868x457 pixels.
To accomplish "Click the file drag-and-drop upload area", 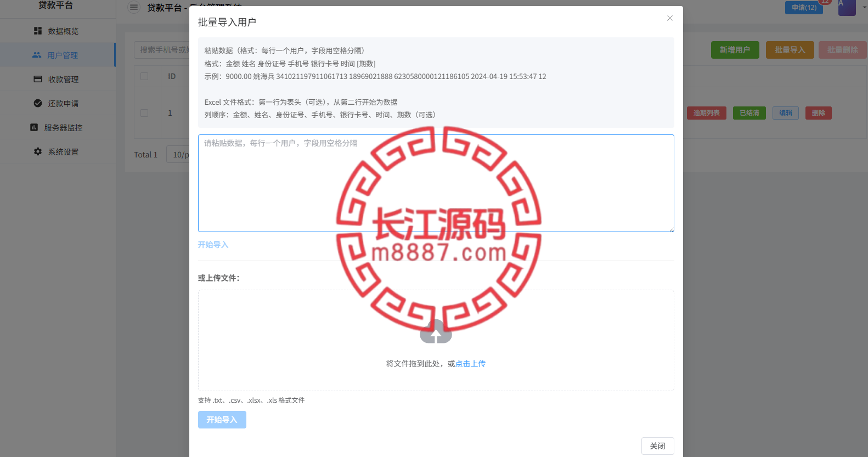I will (436, 340).
